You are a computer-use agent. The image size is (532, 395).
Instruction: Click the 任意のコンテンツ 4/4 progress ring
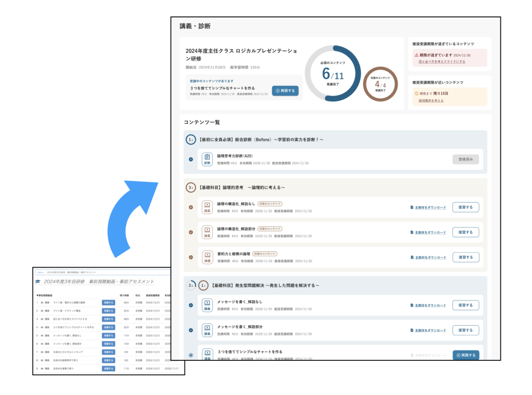(x=380, y=84)
